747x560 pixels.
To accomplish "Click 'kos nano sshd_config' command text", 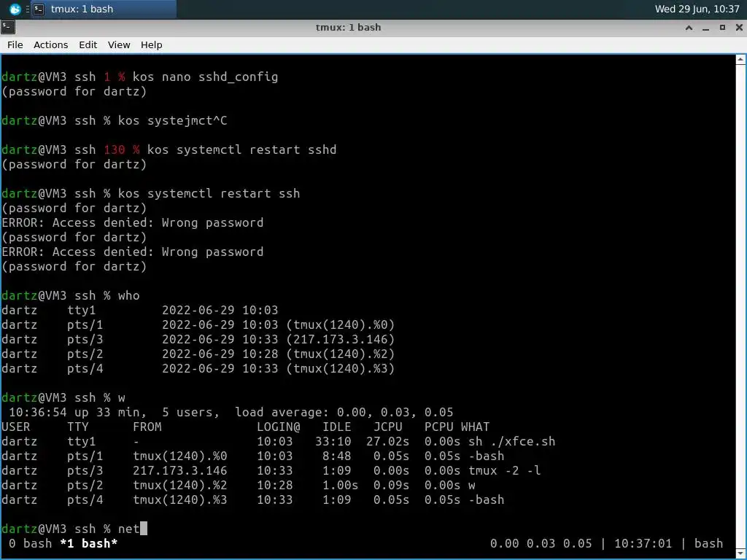I will 205,77.
